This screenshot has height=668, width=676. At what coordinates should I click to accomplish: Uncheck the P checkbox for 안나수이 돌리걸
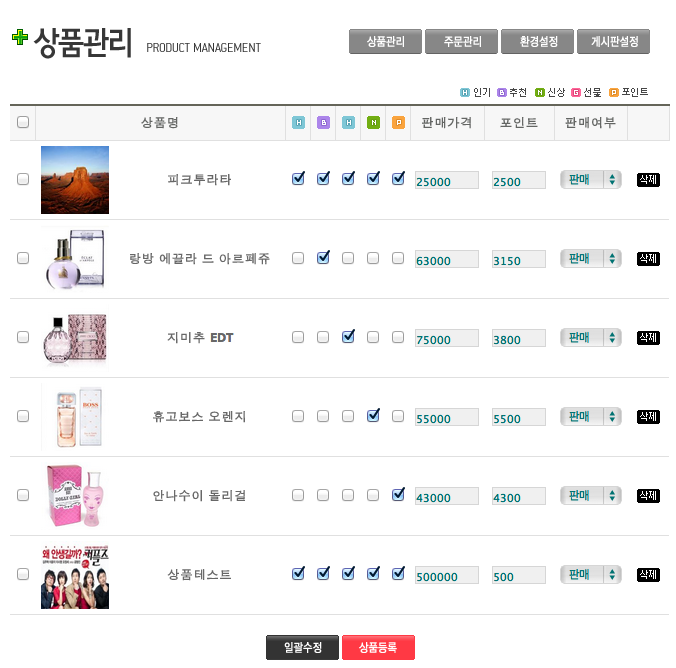click(x=398, y=494)
